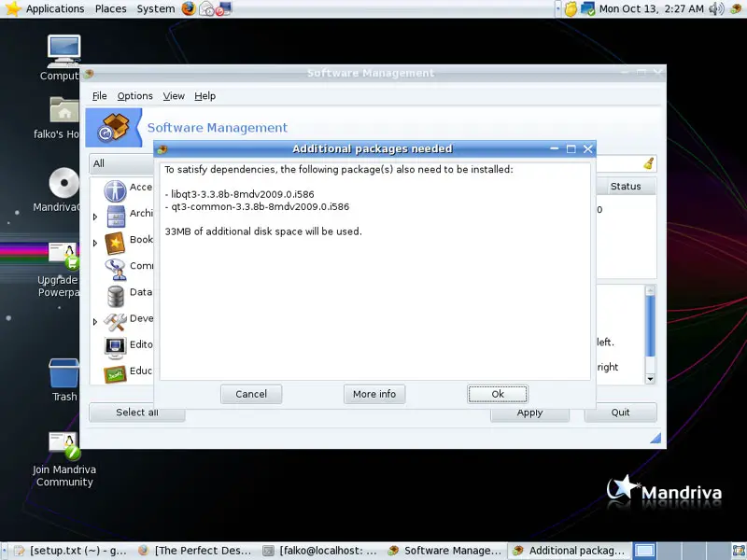Confirm with the Ok button
Screen dimensions: 747x560
tap(498, 394)
